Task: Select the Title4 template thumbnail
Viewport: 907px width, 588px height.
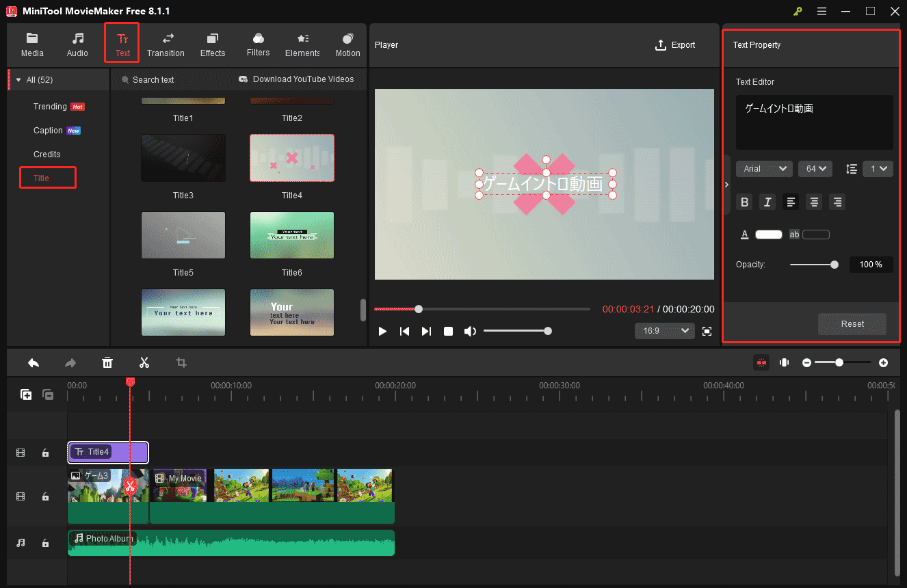Action: coord(292,157)
